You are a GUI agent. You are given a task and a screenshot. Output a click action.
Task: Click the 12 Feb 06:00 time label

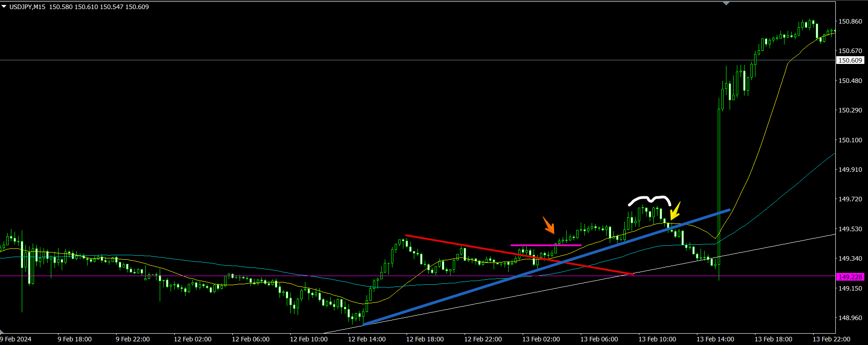[x=251, y=339]
